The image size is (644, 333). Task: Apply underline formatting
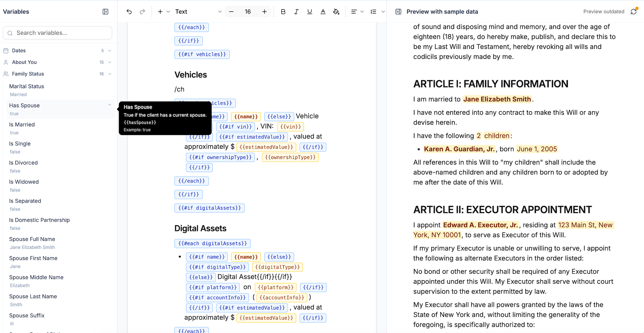(309, 11)
